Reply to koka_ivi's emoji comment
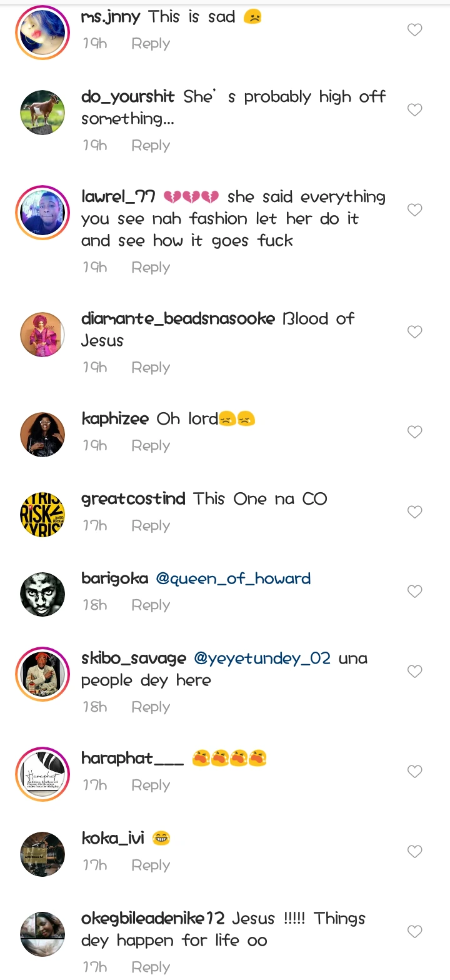Screen dimensions: 450x980 pyautogui.click(x=151, y=866)
